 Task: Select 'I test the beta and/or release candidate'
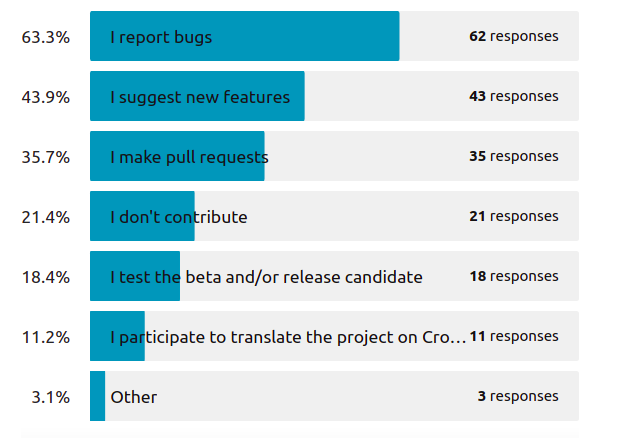[266, 277]
